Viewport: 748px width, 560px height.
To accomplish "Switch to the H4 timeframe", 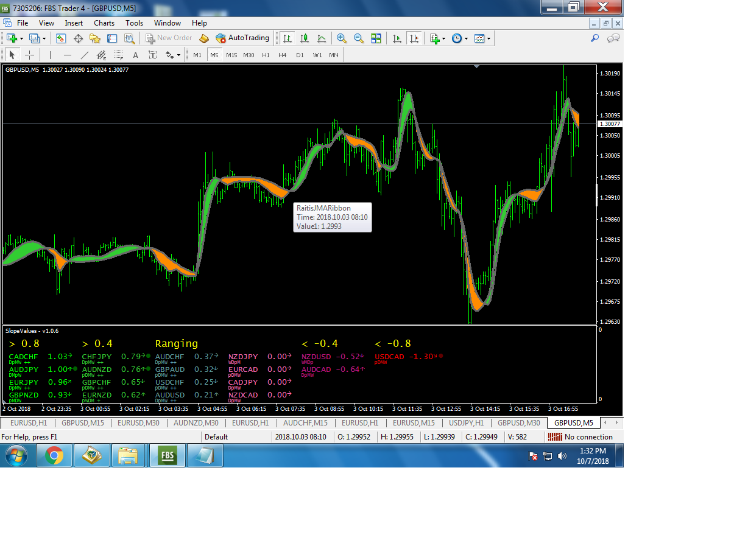I will pos(283,55).
